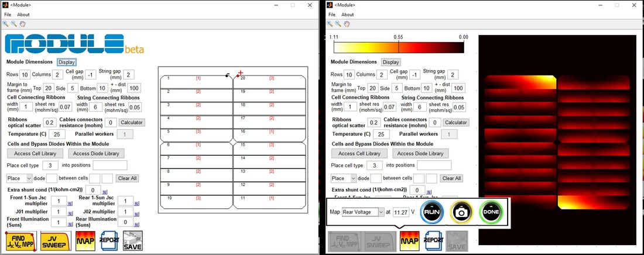Click cell 20 in the module diagram
Screen dimensions: 644x255
click(x=270, y=82)
